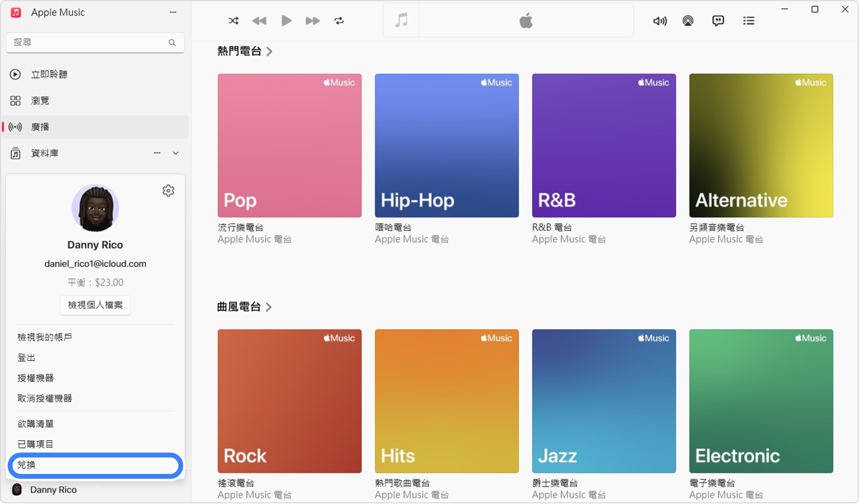The width and height of the screenshot is (859, 504).
Task: Select 登出 to sign out
Action: coord(26,357)
